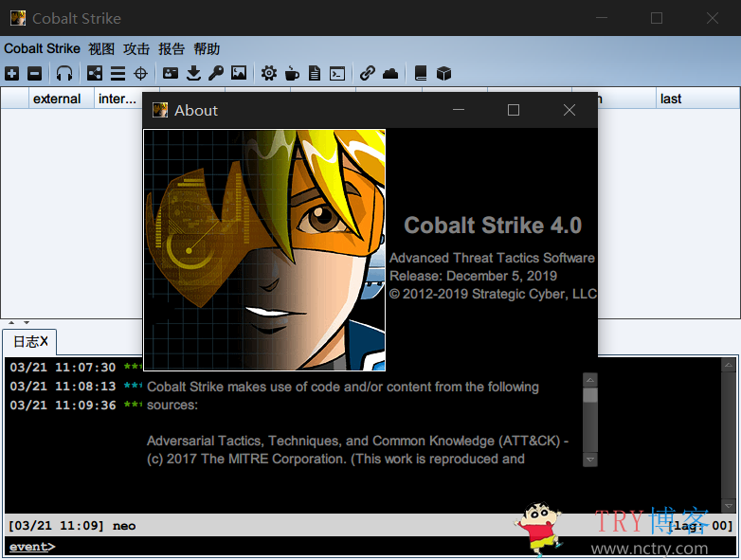Open the 攻击 menu
This screenshot has height=560, width=741.
(136, 48)
